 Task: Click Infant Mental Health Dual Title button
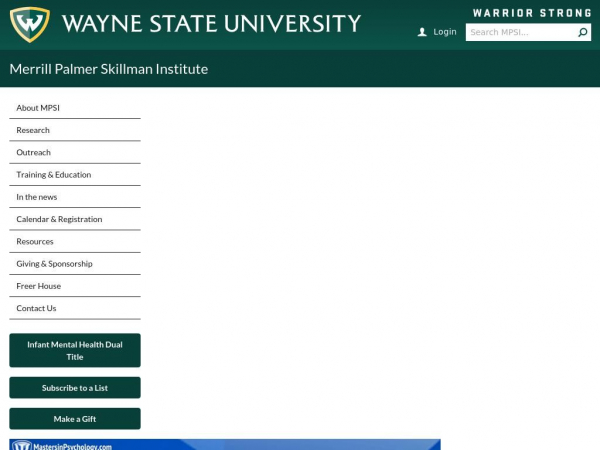[75, 351]
